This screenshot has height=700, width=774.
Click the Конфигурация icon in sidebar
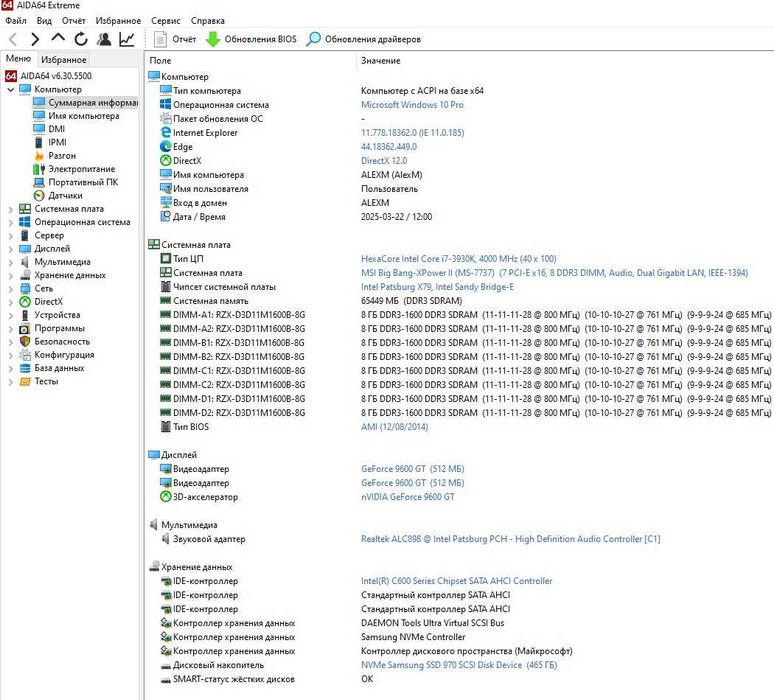pos(25,355)
